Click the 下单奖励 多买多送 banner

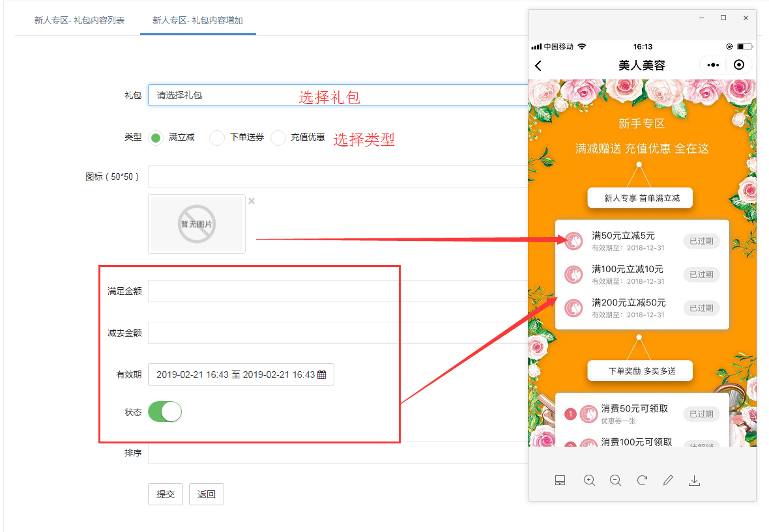click(640, 371)
